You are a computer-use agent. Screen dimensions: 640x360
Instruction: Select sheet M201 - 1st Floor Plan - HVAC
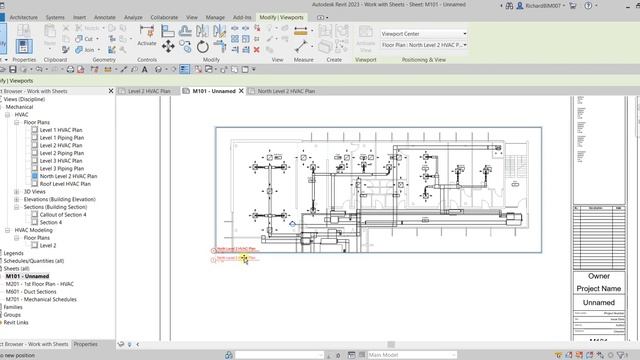(40, 284)
